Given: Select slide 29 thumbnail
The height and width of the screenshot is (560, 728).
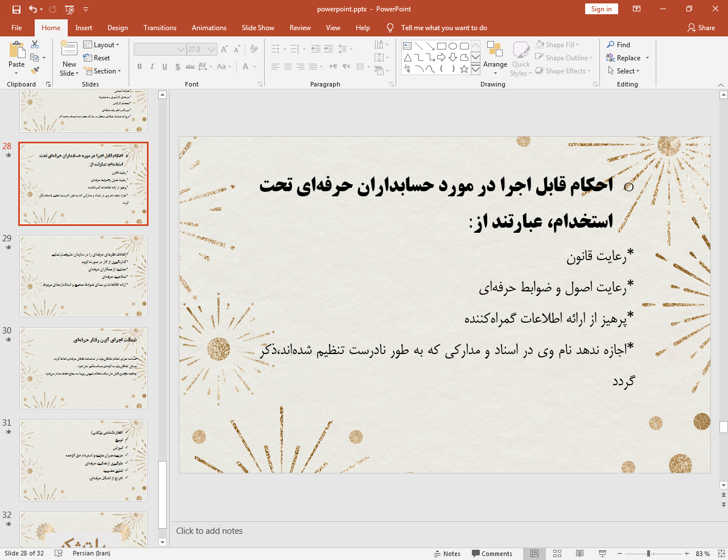Looking at the screenshot, I should click(84, 276).
